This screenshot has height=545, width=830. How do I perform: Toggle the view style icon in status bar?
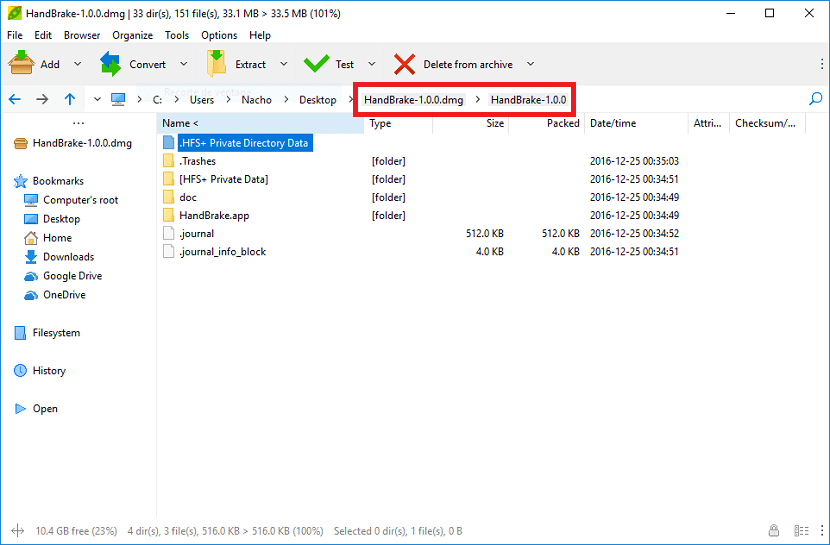tap(801, 530)
